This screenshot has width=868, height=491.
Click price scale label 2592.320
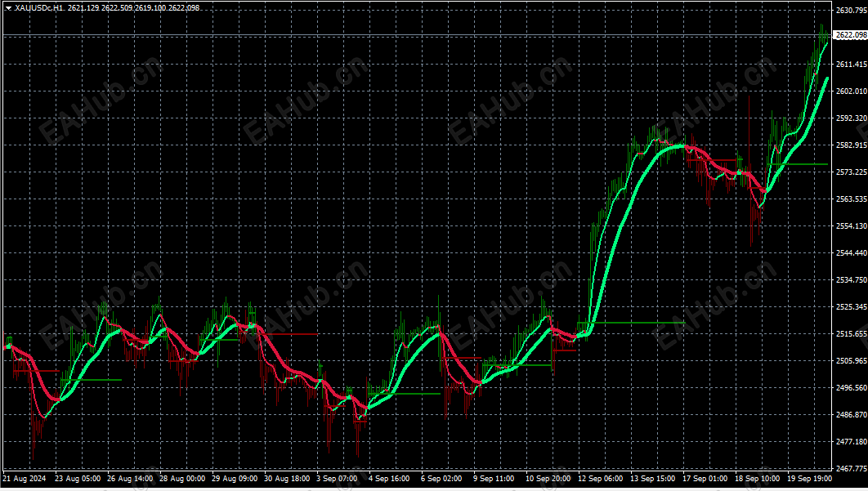pyautogui.click(x=852, y=118)
